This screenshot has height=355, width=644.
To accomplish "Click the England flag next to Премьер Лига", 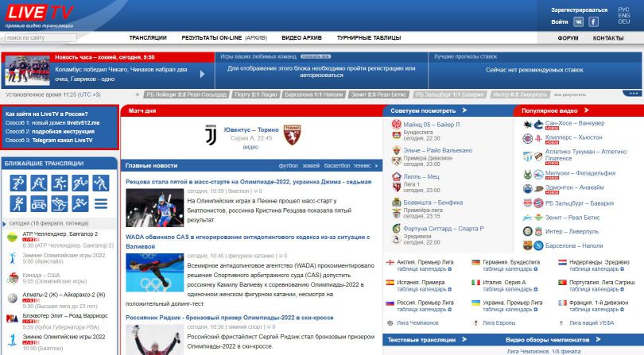I will pos(390,262).
